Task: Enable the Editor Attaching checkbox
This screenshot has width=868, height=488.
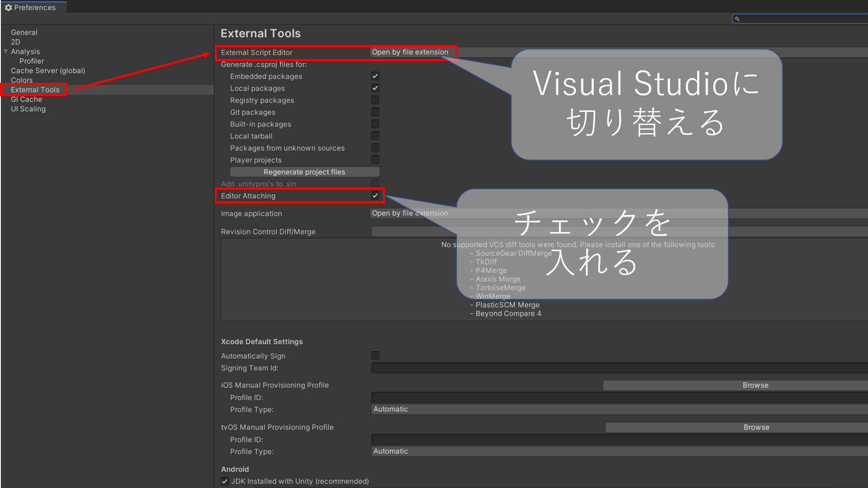Action: click(x=375, y=196)
